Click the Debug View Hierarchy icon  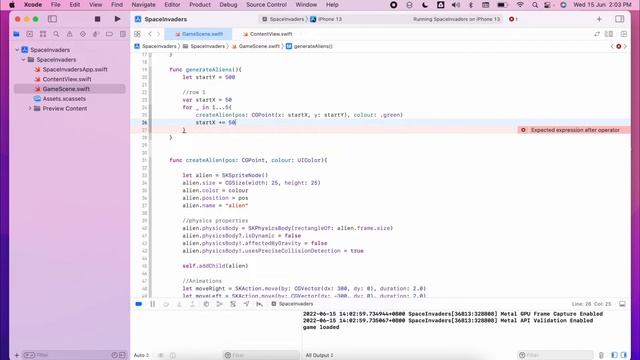[206, 304]
